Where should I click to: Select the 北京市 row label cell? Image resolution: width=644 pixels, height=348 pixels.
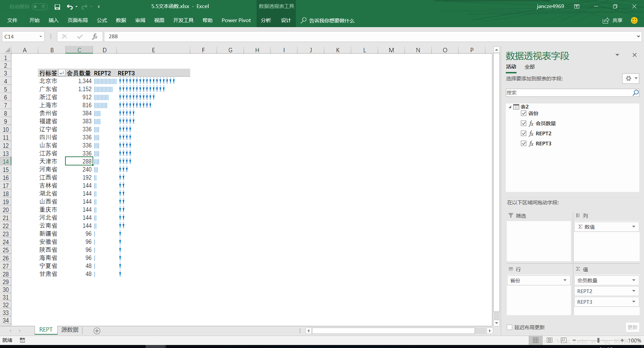pos(52,81)
